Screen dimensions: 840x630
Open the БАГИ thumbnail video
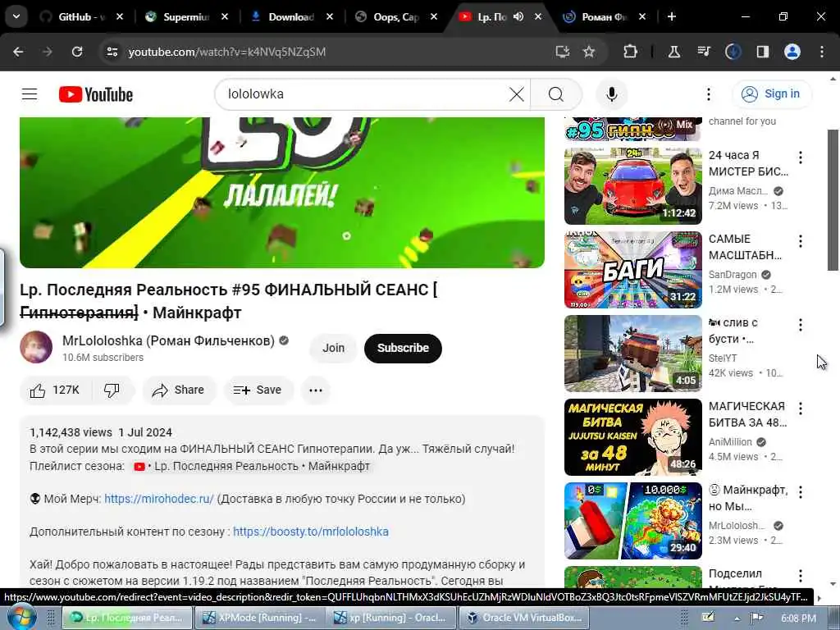click(x=632, y=269)
